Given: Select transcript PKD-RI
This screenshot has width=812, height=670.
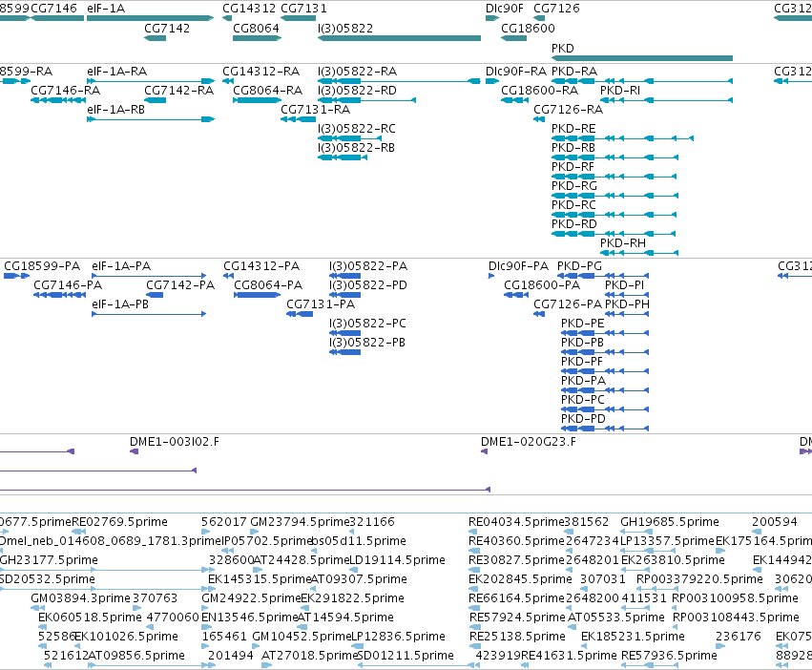Looking at the screenshot, I should [620, 90].
